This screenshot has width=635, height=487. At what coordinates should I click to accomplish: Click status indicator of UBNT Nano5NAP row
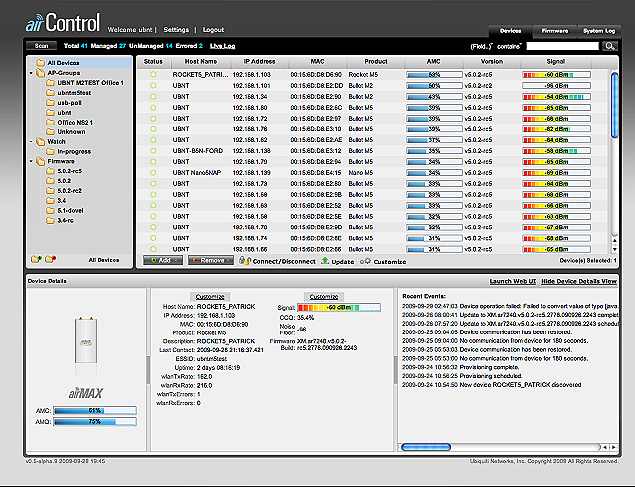[153, 172]
